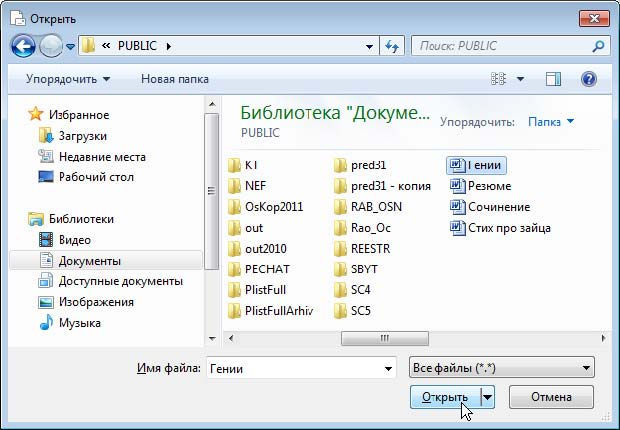
Task: Open Папка arrange-by dropdown
Action: tap(551, 122)
